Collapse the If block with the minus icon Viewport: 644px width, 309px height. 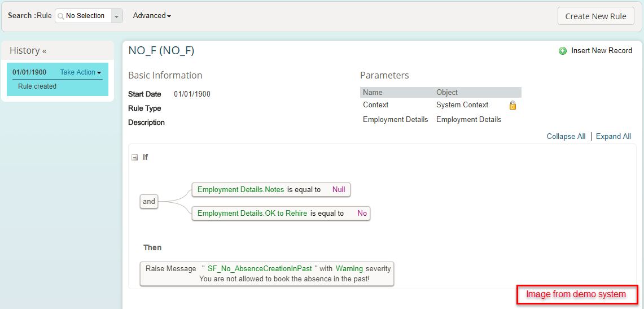[x=134, y=158]
